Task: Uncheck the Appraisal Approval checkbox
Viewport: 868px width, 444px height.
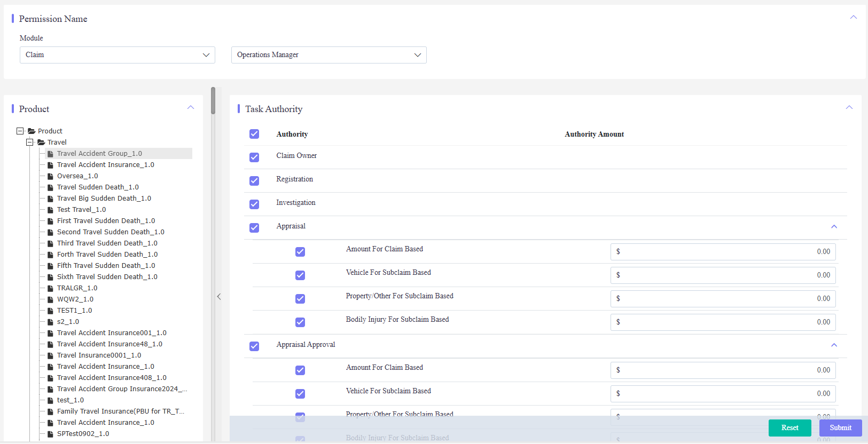Action: tap(254, 346)
